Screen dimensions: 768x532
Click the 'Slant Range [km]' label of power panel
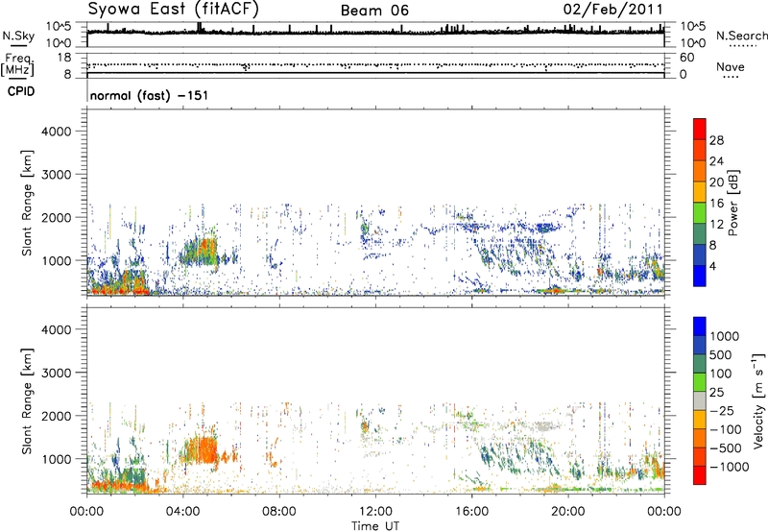[27, 203]
